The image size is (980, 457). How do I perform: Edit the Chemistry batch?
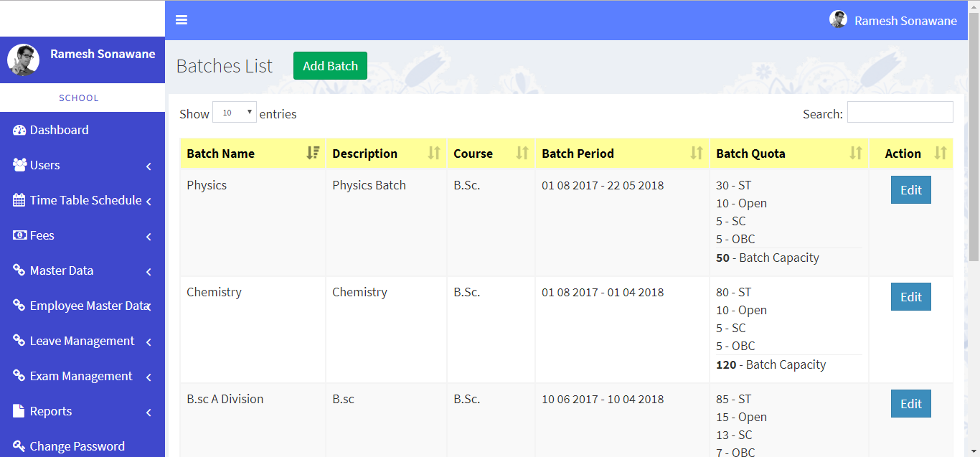point(910,296)
